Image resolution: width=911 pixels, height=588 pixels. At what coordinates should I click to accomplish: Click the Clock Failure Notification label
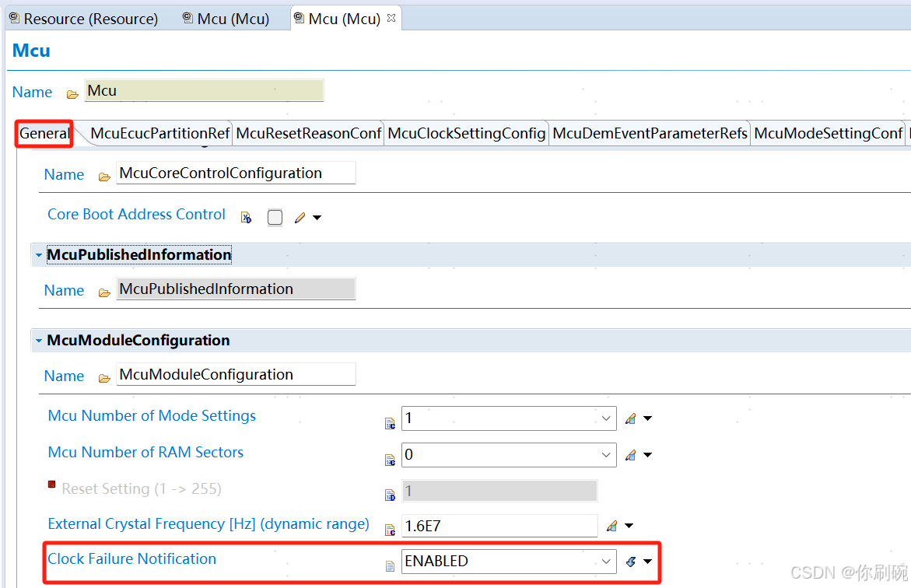point(132,559)
